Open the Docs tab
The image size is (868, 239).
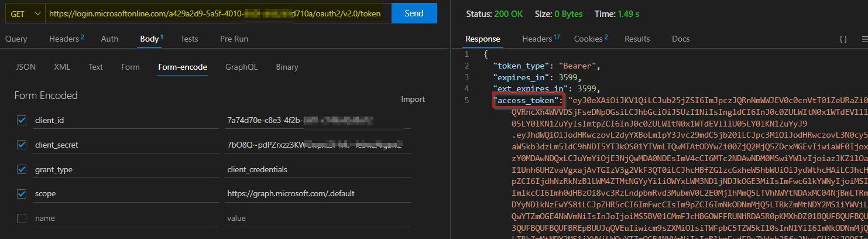coord(681,39)
